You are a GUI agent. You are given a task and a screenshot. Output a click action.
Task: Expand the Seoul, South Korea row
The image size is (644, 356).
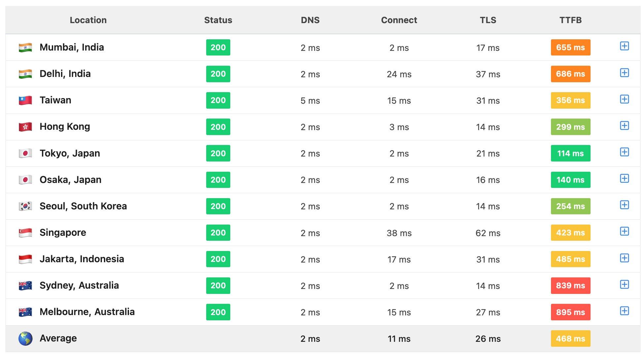point(624,205)
